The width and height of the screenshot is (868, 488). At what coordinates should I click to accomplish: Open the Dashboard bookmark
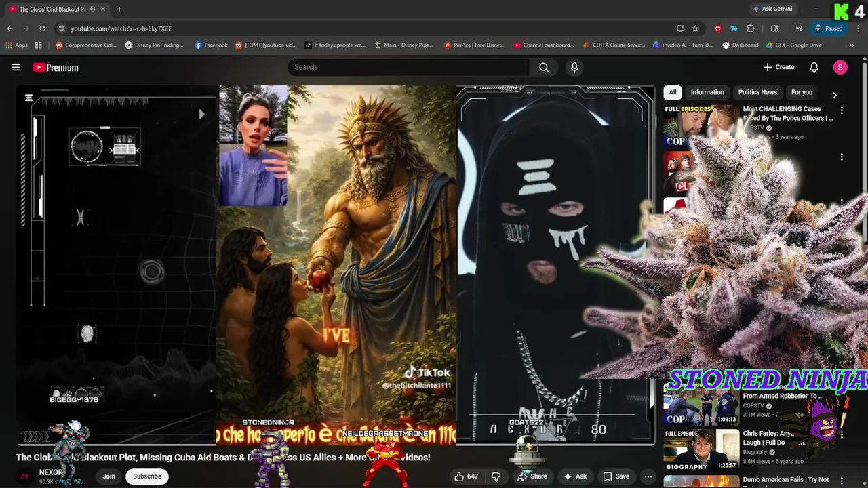[x=740, y=45]
